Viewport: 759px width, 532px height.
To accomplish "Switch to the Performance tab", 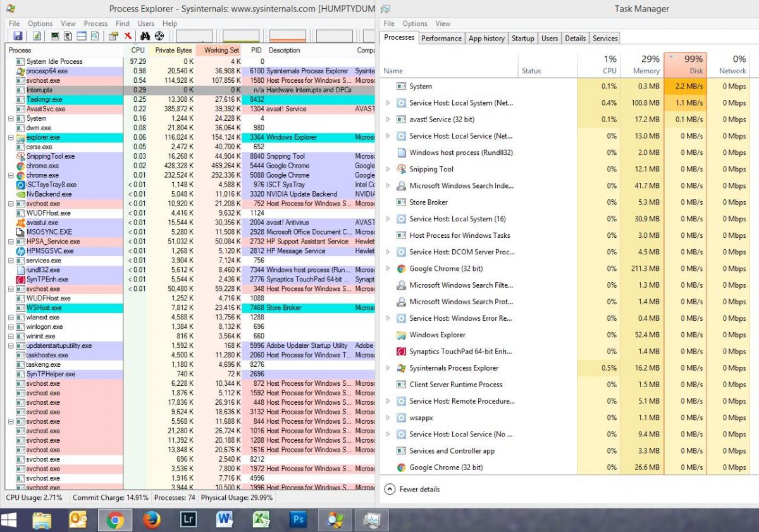I will point(441,38).
